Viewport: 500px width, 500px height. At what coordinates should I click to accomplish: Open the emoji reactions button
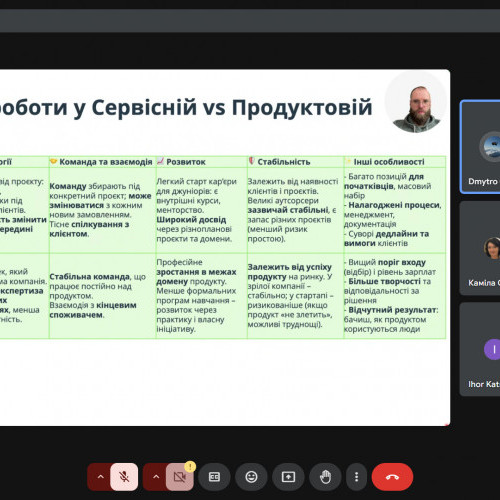(251, 477)
